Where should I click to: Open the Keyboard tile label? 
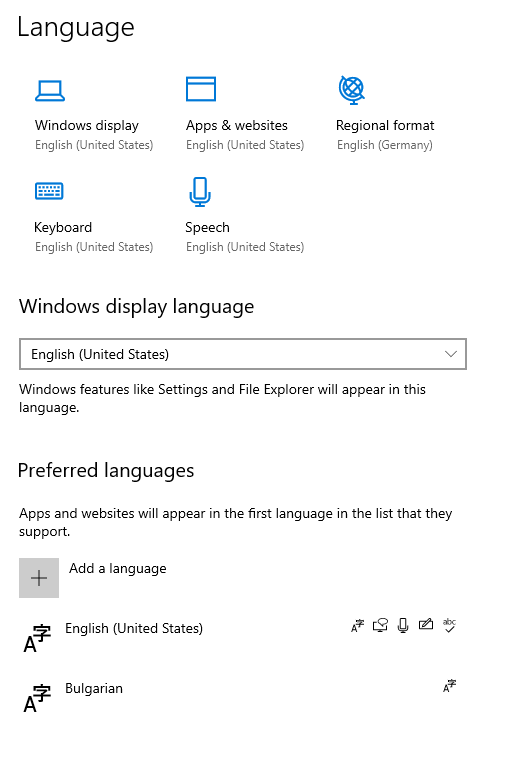click(63, 227)
